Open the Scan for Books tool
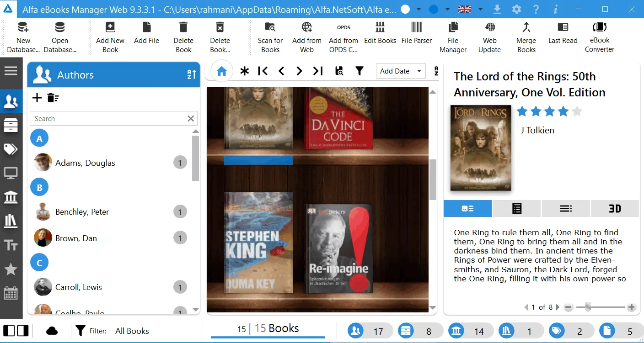 tap(270, 37)
